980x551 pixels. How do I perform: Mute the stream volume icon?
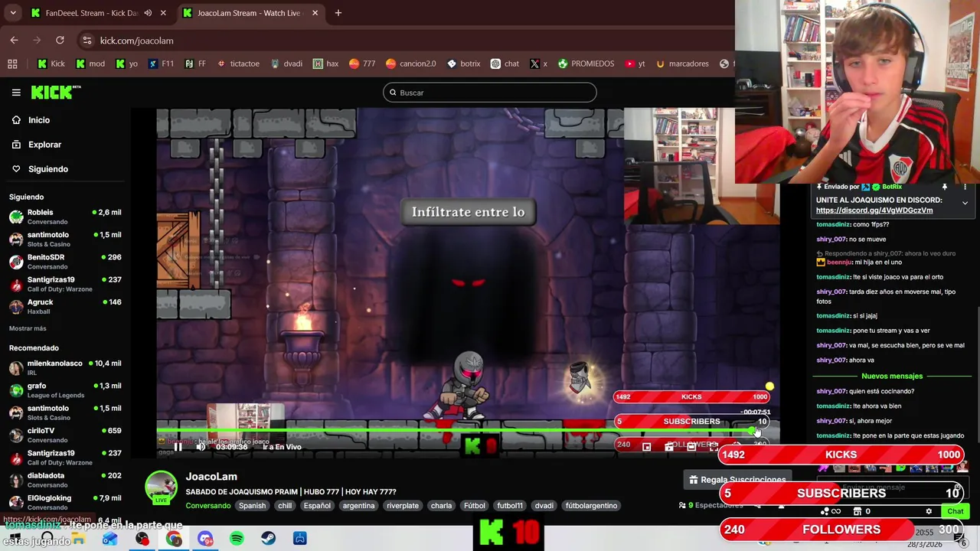(x=201, y=447)
